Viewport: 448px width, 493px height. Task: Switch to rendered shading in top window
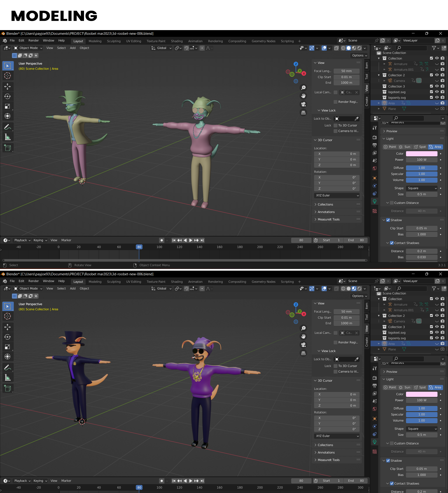360,48
